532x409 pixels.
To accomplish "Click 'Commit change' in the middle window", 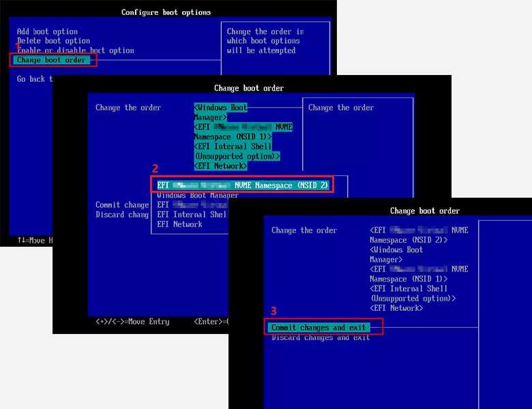I will (x=122, y=205).
